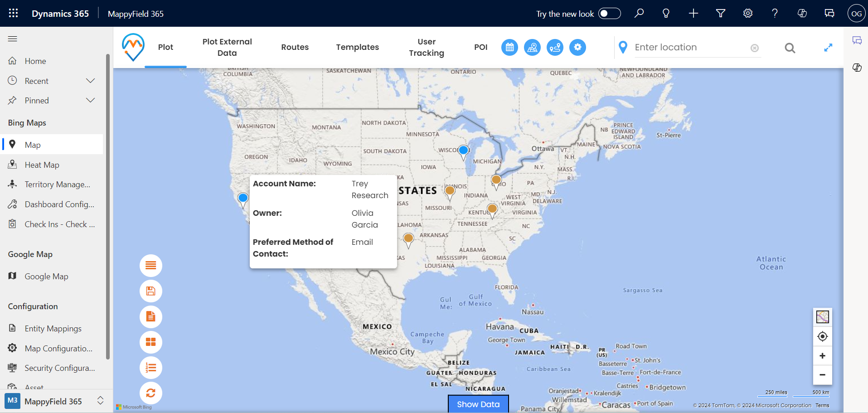
Task: Switch to the Plot tab
Action: 165,47
